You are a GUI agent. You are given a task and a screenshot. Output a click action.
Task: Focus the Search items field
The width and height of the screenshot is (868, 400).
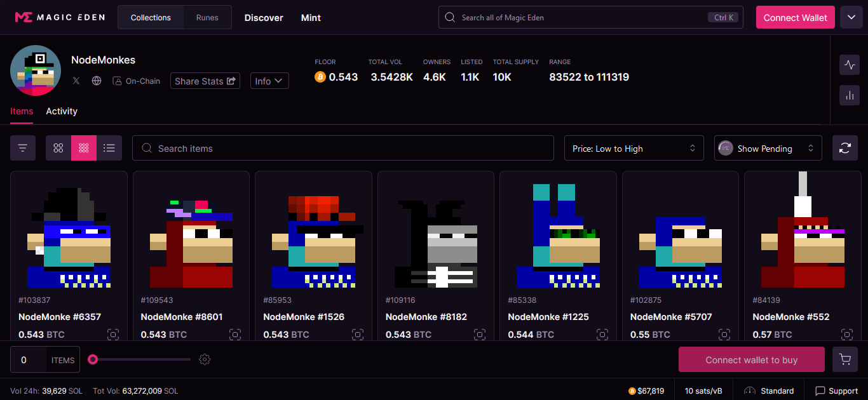pyautogui.click(x=343, y=148)
